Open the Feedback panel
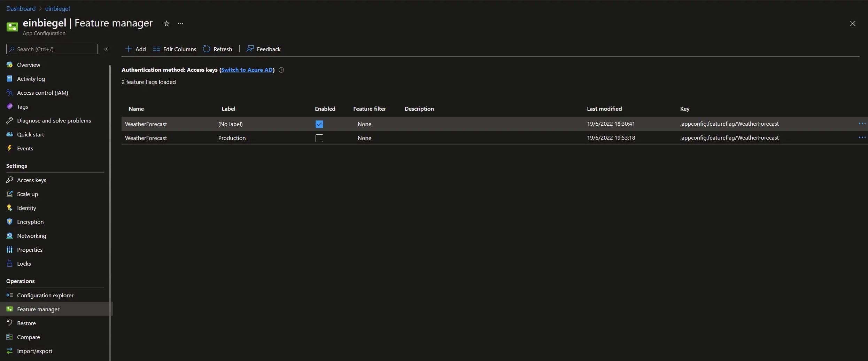Viewport: 868px width, 361px height. coord(263,49)
